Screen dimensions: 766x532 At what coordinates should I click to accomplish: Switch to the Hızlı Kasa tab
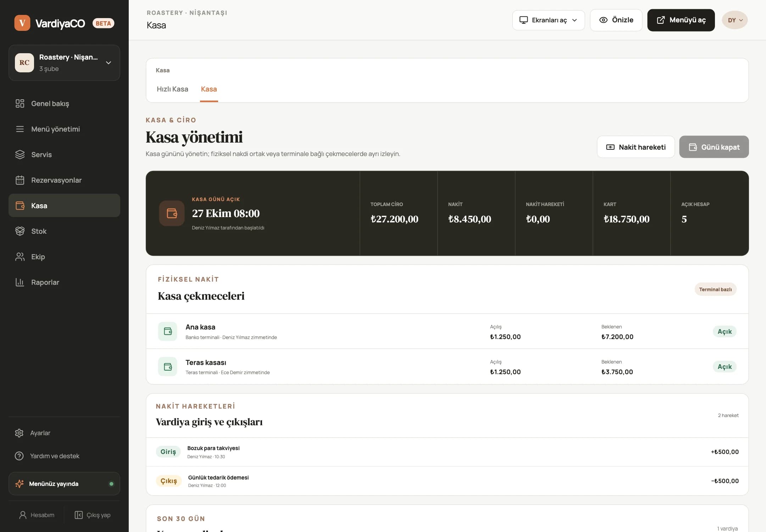(172, 89)
